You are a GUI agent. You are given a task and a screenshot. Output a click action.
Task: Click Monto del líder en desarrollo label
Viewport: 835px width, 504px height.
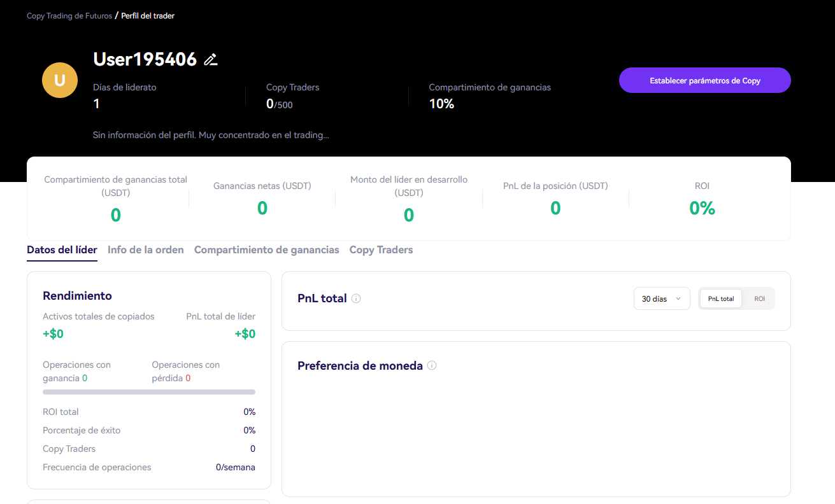(409, 186)
